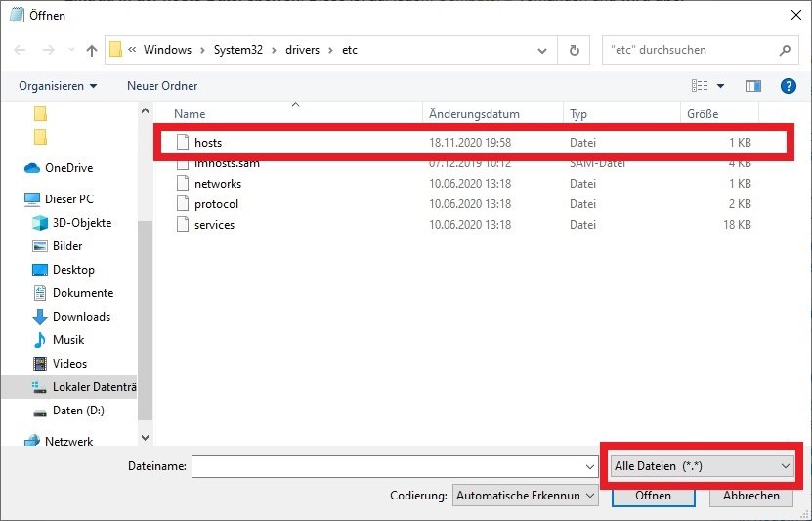812x521 pixels.
Task: Open the Alle Dateien (*.*) file type dropdown
Action: (702, 466)
